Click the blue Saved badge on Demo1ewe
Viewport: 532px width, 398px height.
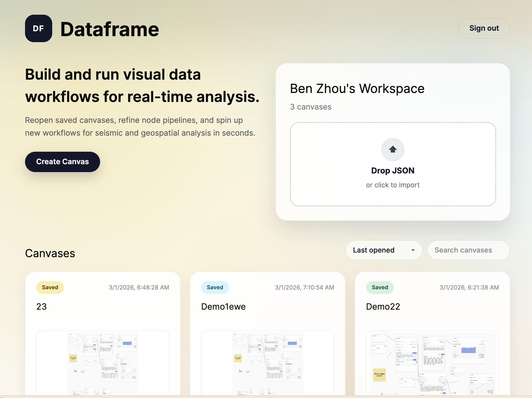coord(215,287)
